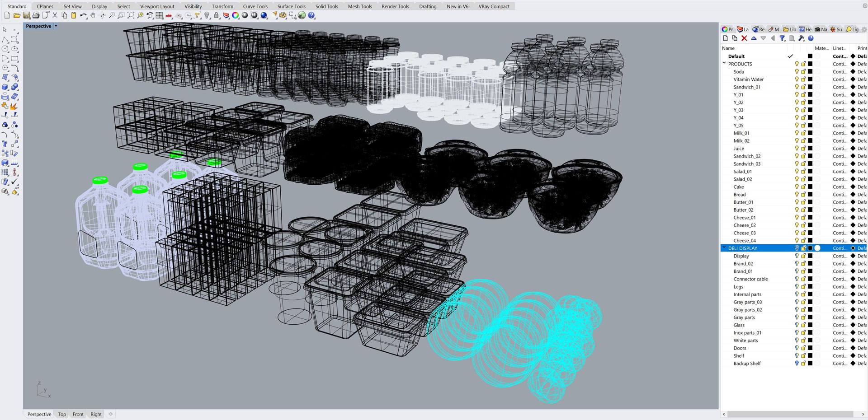Toggle visibility bulb of Soda layer
The width and height of the screenshot is (868, 420).
coord(797,71)
